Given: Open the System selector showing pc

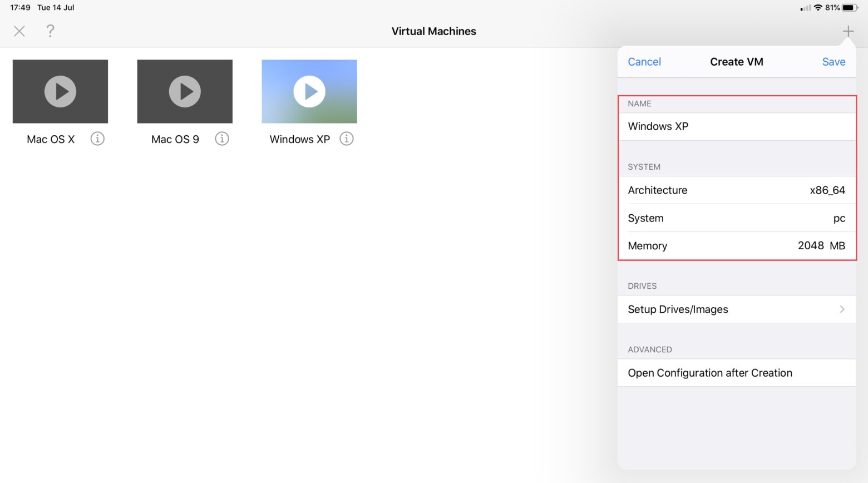Looking at the screenshot, I should click(737, 218).
